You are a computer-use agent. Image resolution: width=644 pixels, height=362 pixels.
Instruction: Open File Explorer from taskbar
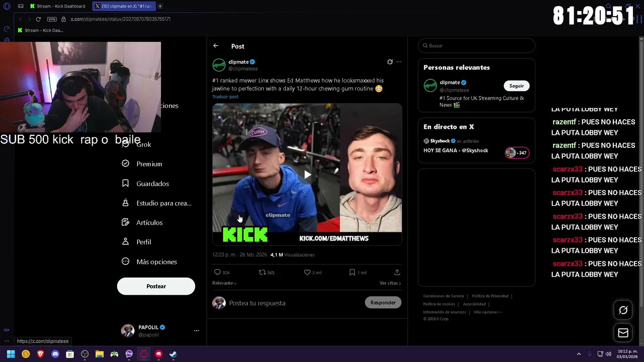[x=100, y=354]
